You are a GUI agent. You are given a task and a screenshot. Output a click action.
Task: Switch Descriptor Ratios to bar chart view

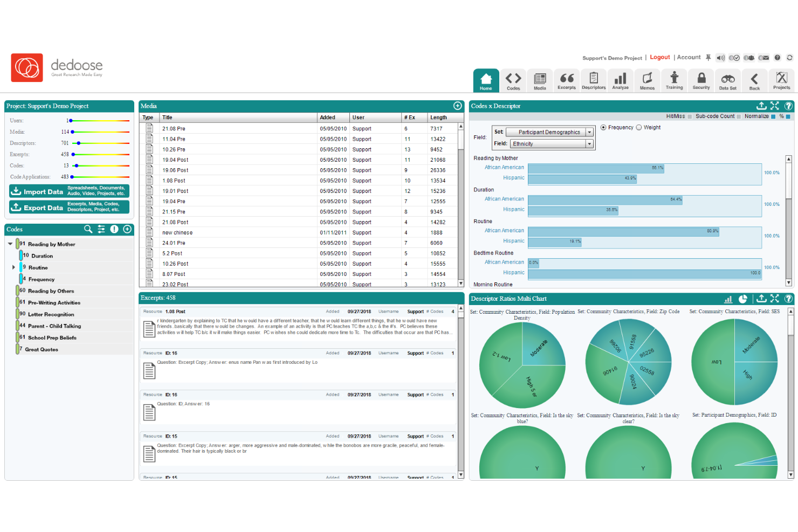(x=728, y=299)
